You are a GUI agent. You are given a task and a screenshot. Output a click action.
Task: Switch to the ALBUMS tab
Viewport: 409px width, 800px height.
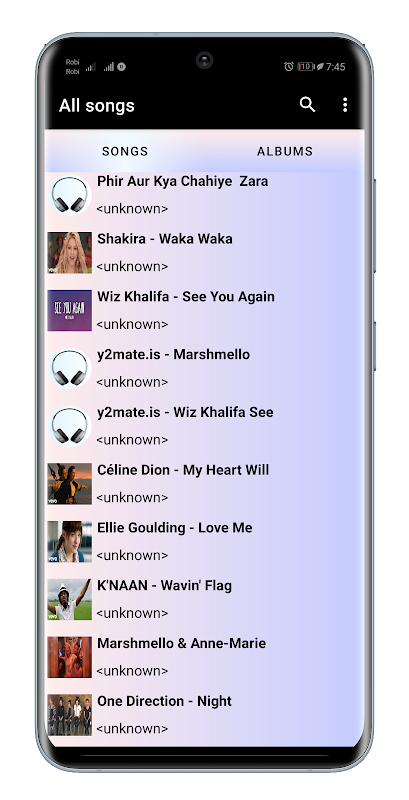pyautogui.click(x=285, y=151)
